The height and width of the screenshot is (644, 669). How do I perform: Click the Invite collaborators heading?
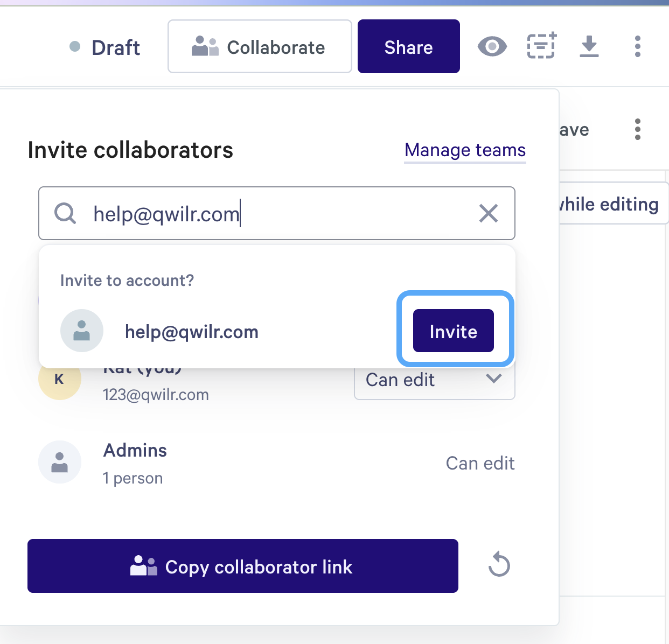point(130,150)
